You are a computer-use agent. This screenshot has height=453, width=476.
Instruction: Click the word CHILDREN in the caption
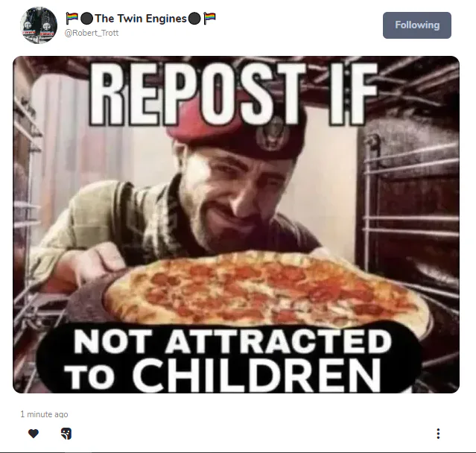pyautogui.click(x=256, y=376)
